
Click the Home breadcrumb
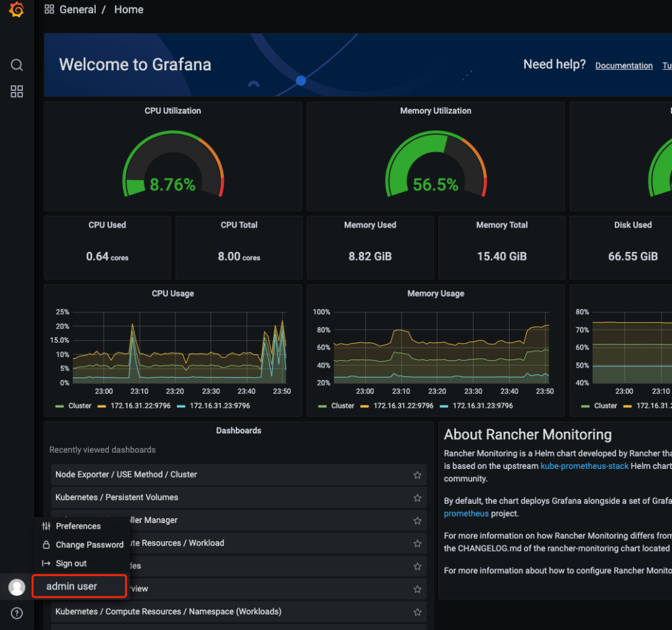129,10
